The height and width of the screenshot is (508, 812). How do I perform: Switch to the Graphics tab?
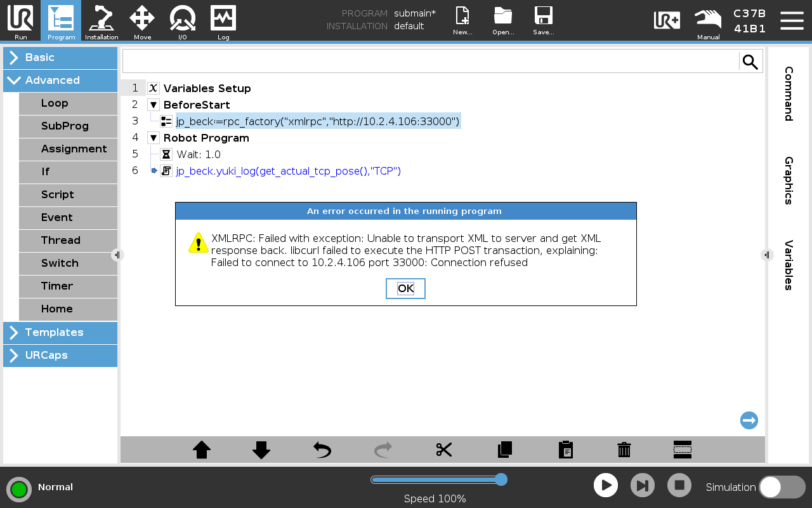click(x=787, y=180)
